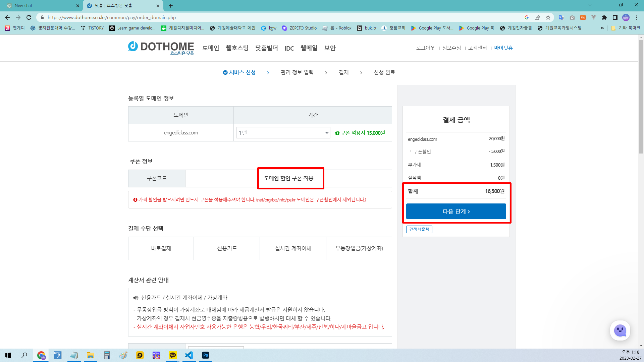The image size is (644, 362).
Task: Click the Google Translate icon in address bar
Action: point(561,17)
